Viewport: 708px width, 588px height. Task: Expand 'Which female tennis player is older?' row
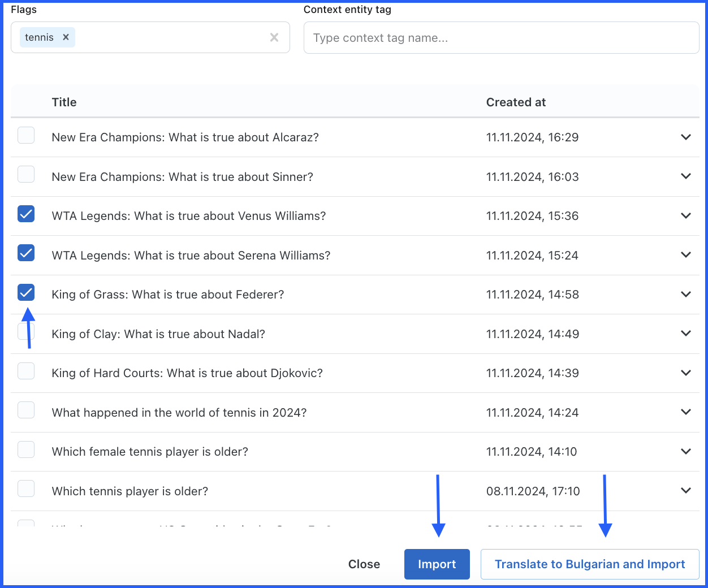coord(686,451)
